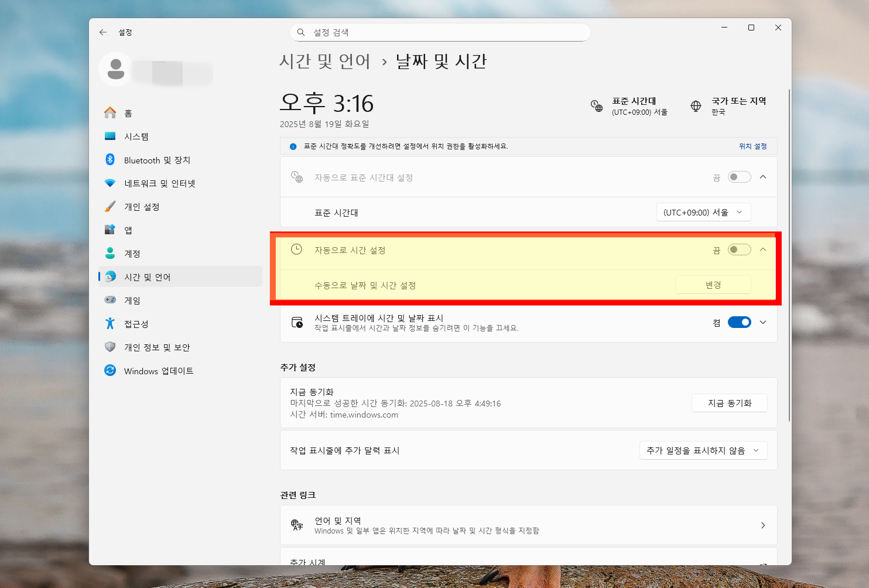Click the user profile avatar
The height and width of the screenshot is (588, 869).
point(115,69)
